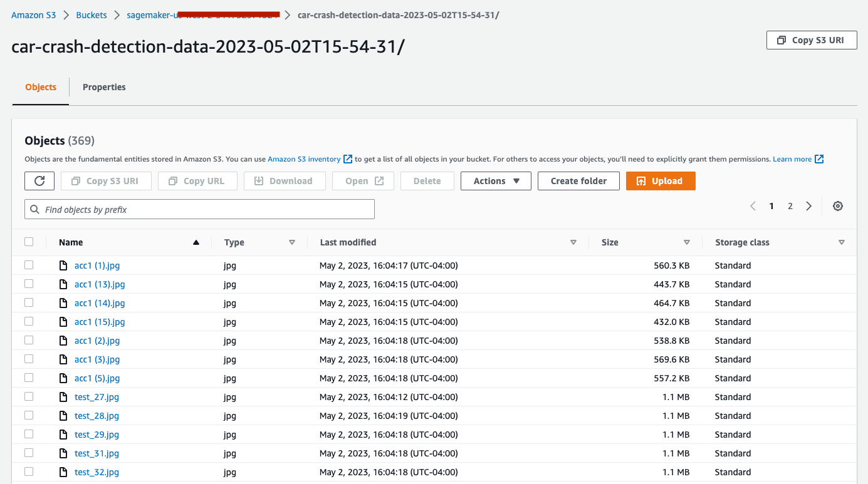
Task: Click file icon of test_28.jpg
Action: (x=63, y=416)
